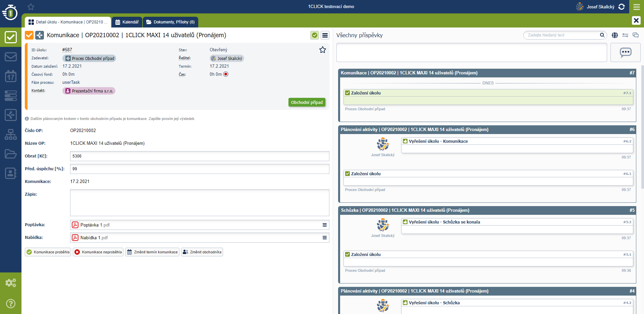The image size is (644, 314).
Task: Click the refresh sync icon next to user name
Action: point(622,7)
